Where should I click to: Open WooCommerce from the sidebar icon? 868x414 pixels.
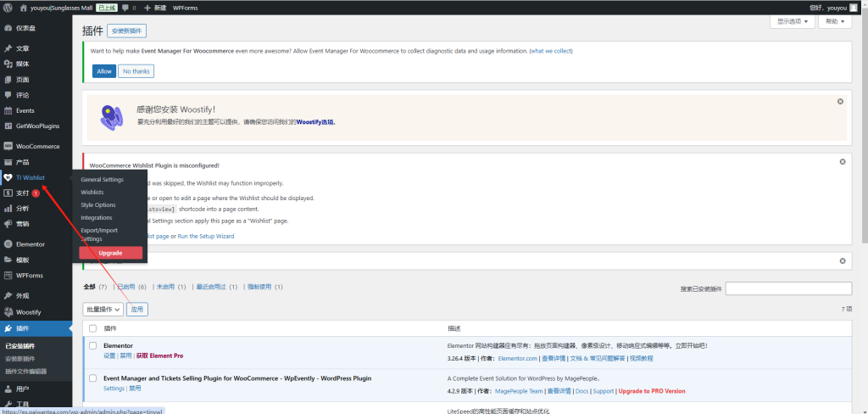[x=8, y=146]
